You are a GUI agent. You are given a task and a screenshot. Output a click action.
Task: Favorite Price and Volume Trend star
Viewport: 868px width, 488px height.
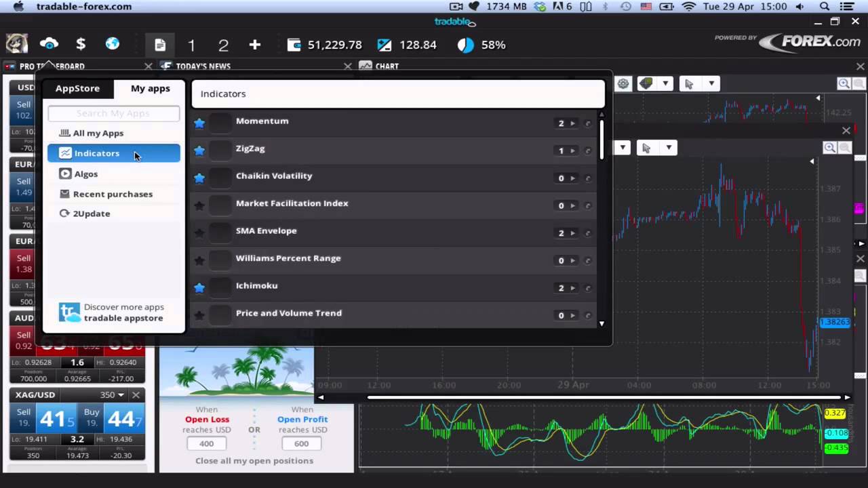click(x=199, y=315)
